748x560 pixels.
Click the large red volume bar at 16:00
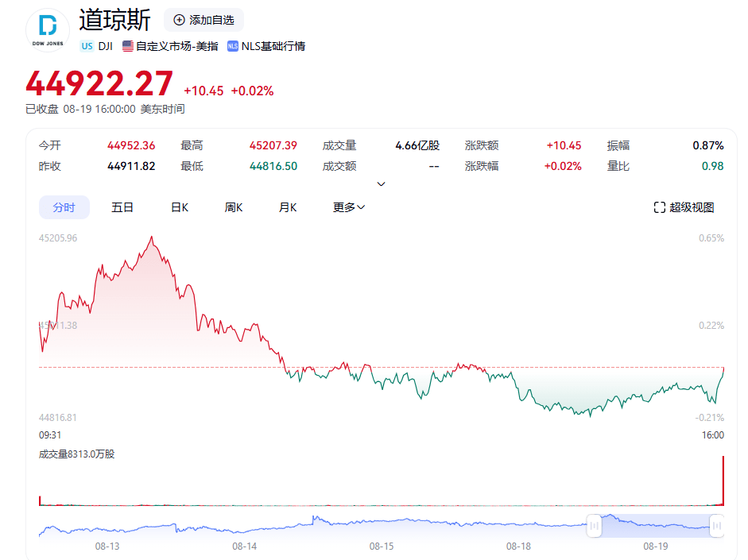[723, 481]
